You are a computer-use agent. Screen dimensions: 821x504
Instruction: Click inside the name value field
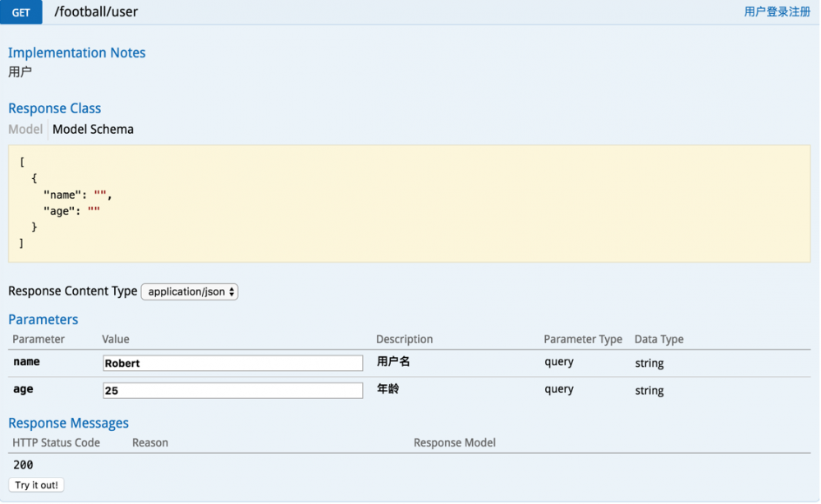[232, 362]
